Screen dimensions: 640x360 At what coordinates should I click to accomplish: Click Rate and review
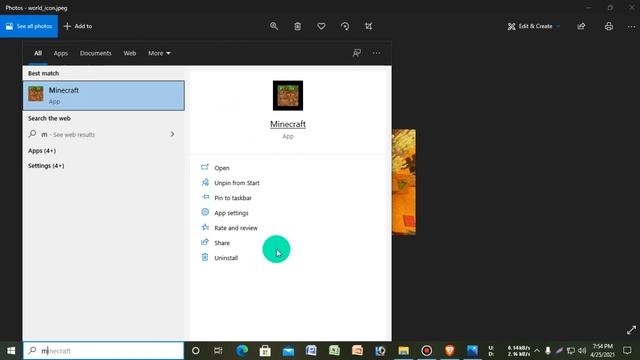point(236,228)
